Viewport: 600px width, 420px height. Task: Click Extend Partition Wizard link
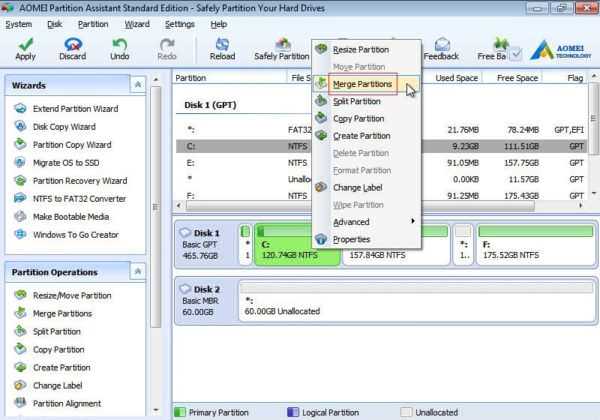click(75, 109)
